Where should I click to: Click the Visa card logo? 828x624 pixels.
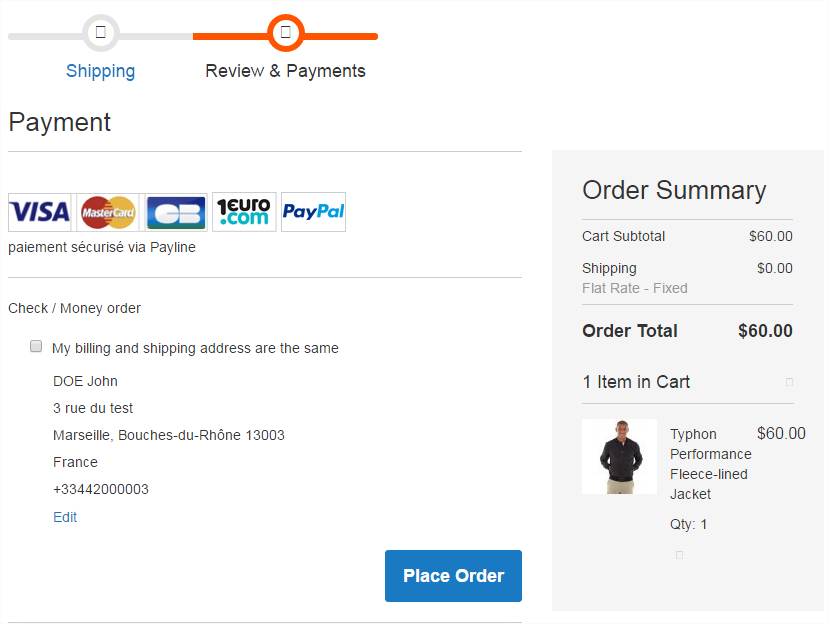[40, 212]
